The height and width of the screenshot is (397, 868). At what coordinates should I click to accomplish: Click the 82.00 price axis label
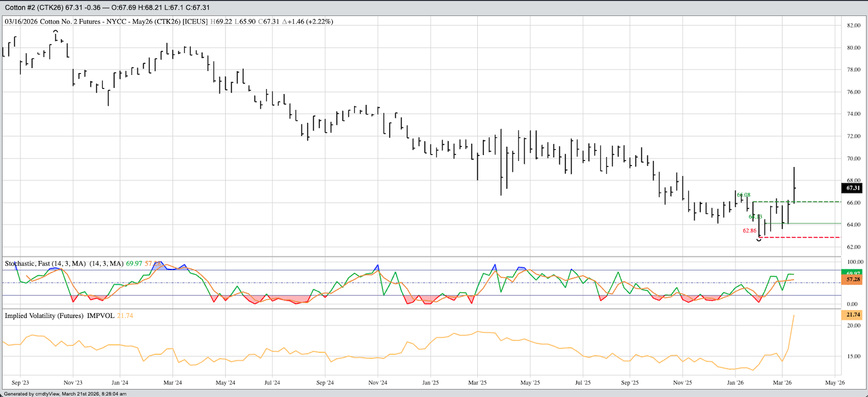853,25
